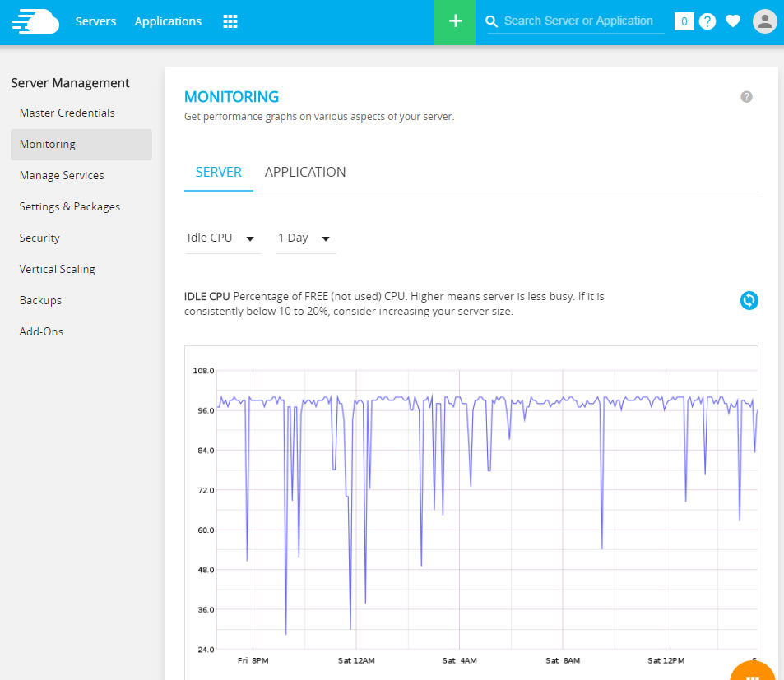784x680 pixels.
Task: Open the orange chat widget button
Action: click(753, 672)
